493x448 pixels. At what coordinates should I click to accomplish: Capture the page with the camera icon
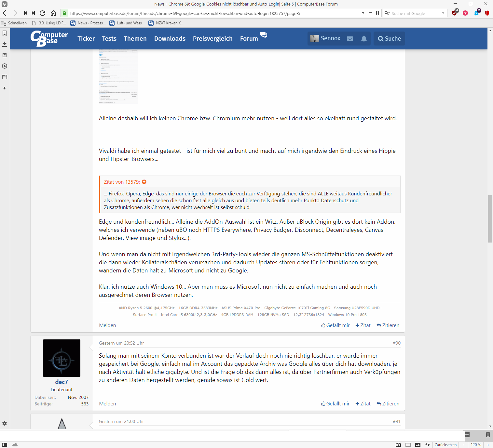click(398, 444)
